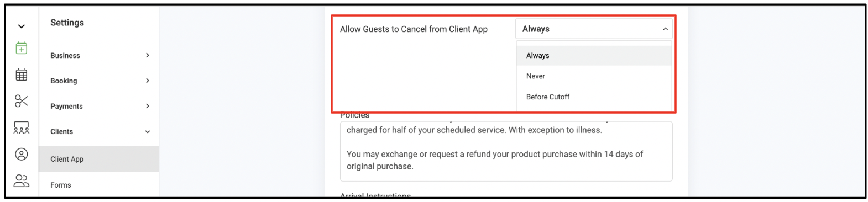Screen dimensions: 868x202
Task: Open the new appointment calendar-plus icon
Action: pos(21,49)
